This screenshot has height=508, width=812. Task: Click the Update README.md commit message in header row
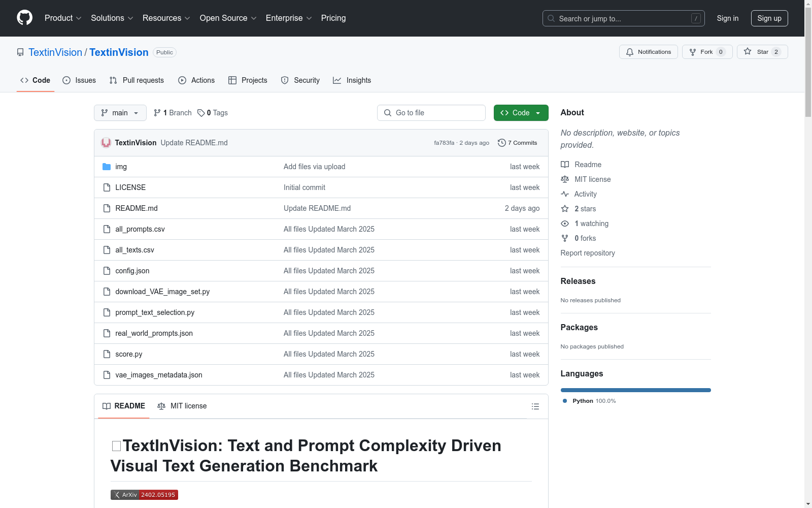[194, 143]
